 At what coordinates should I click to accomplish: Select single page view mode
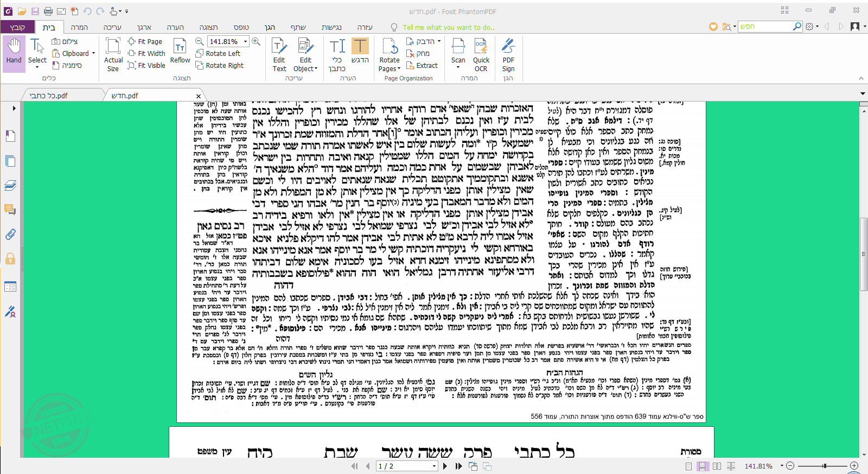click(x=688, y=466)
